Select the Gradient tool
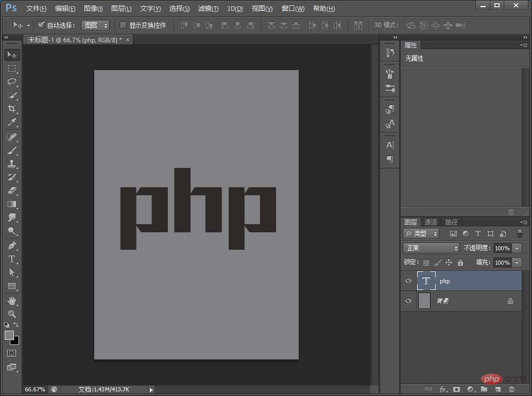Screen dimensions: 532x396 tap(12, 204)
